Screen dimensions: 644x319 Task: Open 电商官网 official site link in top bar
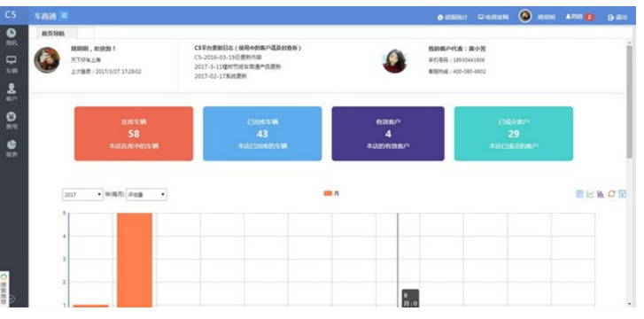[x=493, y=18]
